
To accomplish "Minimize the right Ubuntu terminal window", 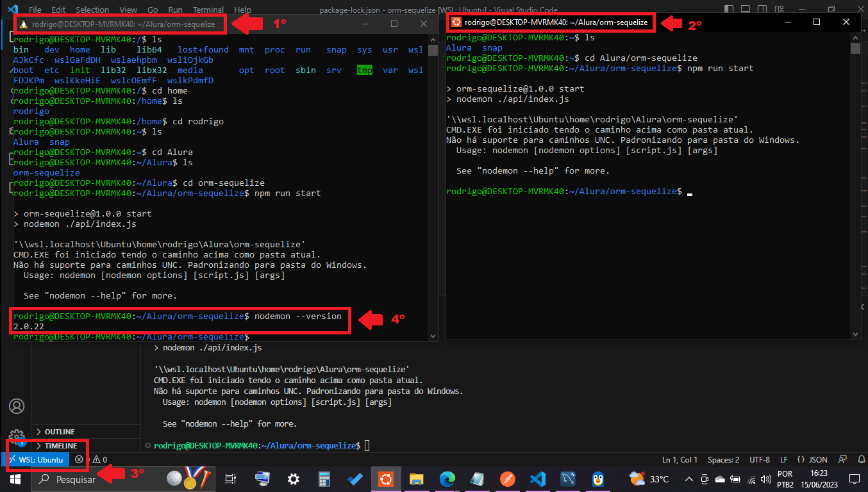I will coord(787,22).
